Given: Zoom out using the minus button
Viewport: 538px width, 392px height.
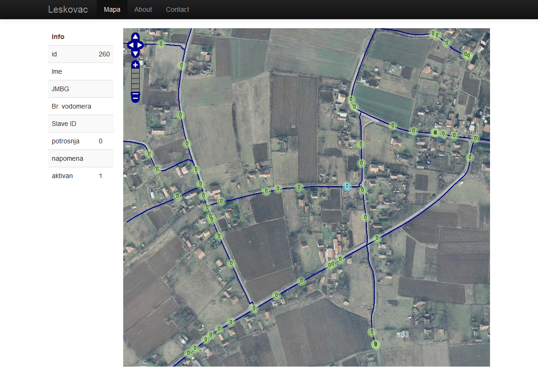Looking at the screenshot, I should (135, 97).
